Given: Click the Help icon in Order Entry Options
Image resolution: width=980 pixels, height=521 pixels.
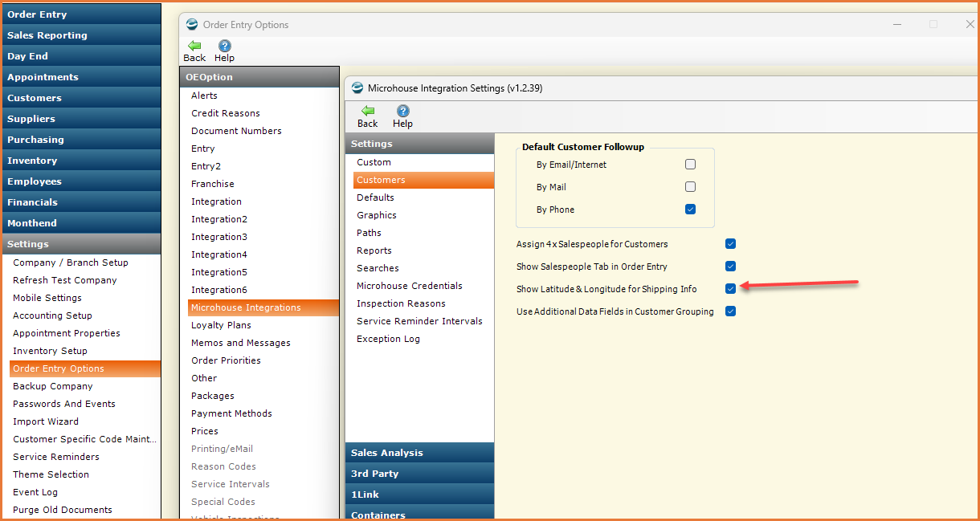Looking at the screenshot, I should pyautogui.click(x=225, y=46).
